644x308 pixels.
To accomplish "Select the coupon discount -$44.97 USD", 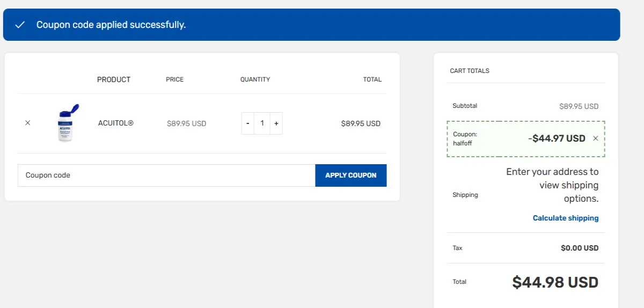I will [557, 138].
